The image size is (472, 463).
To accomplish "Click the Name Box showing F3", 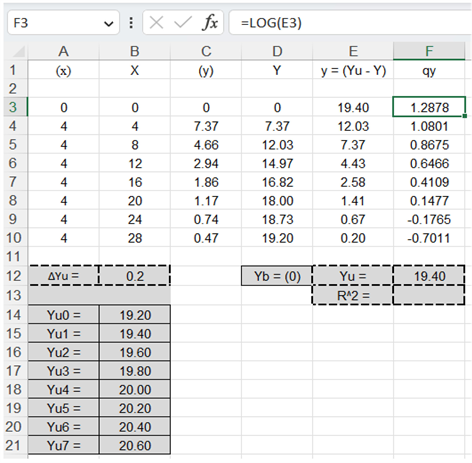I will point(63,23).
